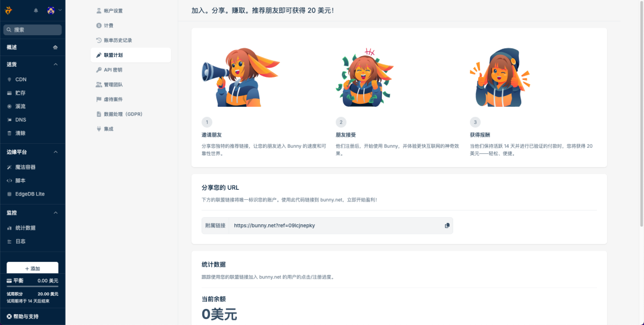Click the 搜索 search field
This screenshot has height=325, width=644.
click(x=32, y=30)
